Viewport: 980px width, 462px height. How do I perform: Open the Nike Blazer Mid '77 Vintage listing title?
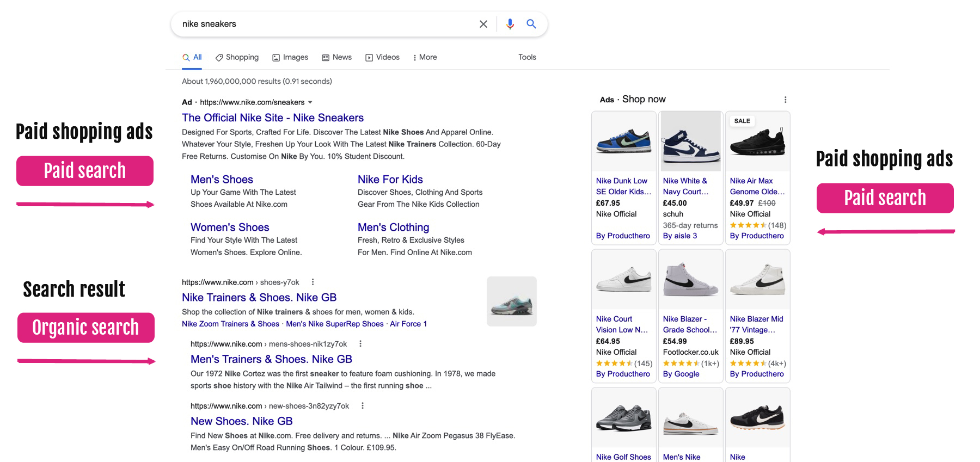(757, 324)
